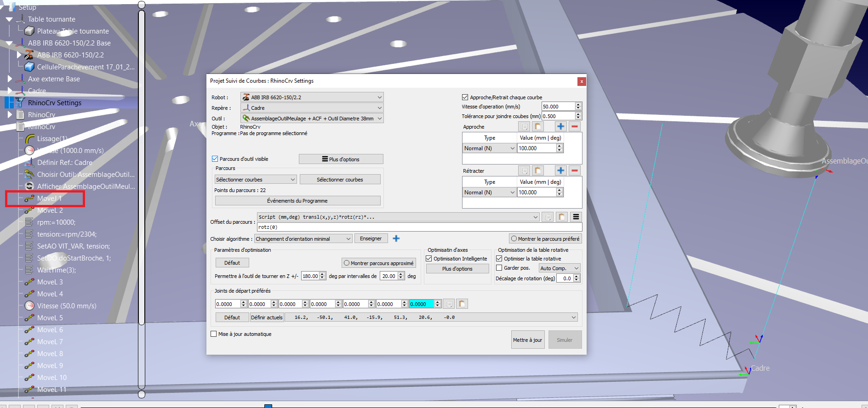Open the Robot selection dropdown

[x=312, y=97]
